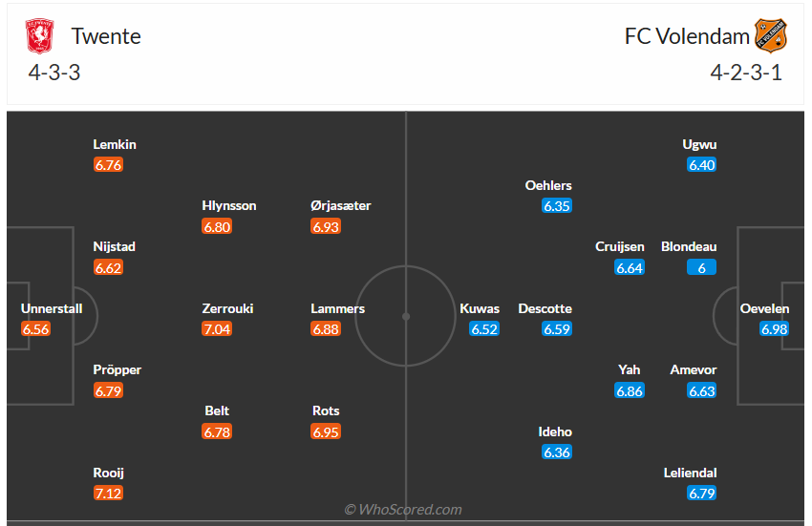Image resolution: width=812 pixels, height=526 pixels.
Task: Click the Twente club crest icon
Action: point(39,36)
